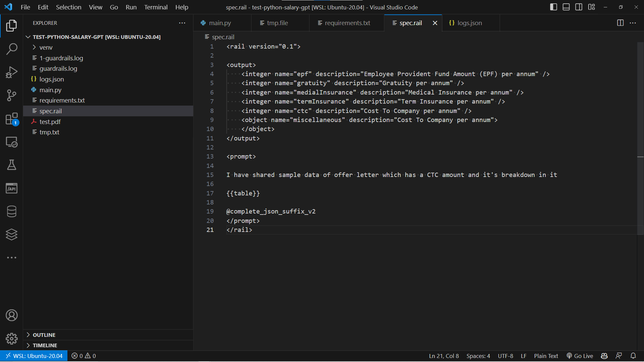The height and width of the screenshot is (362, 644).
Task: Open the Thunder Client API panel
Action: pyautogui.click(x=12, y=188)
